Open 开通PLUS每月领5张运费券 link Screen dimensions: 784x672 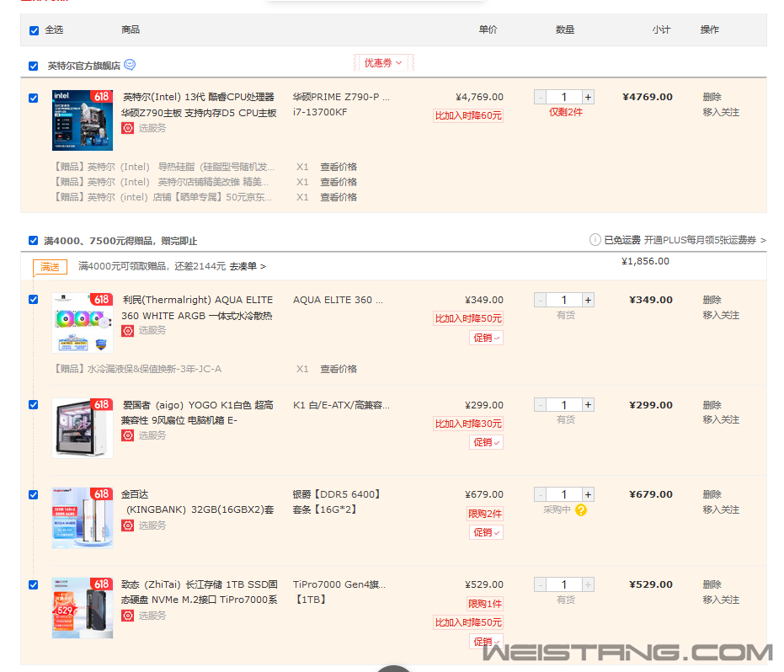pyautogui.click(x=705, y=240)
